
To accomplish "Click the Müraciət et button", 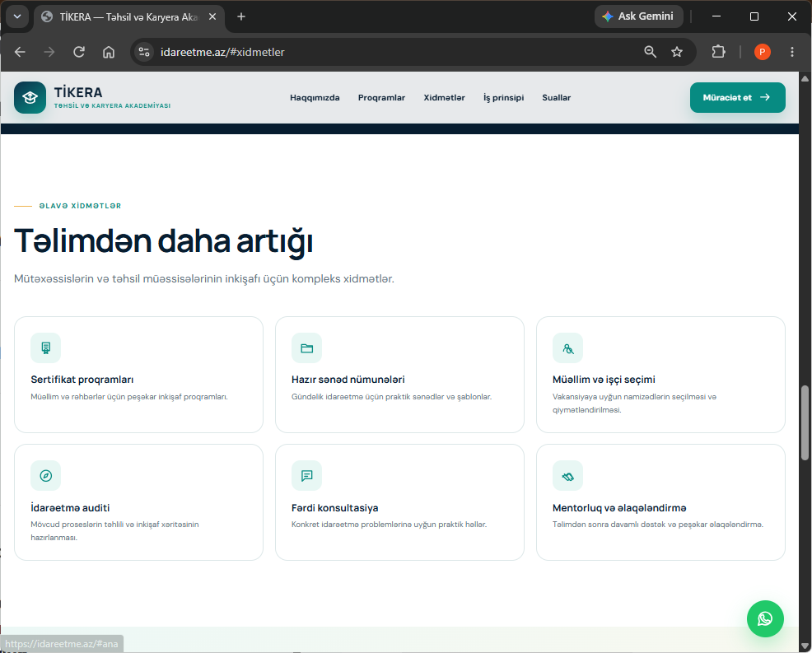I will click(737, 97).
